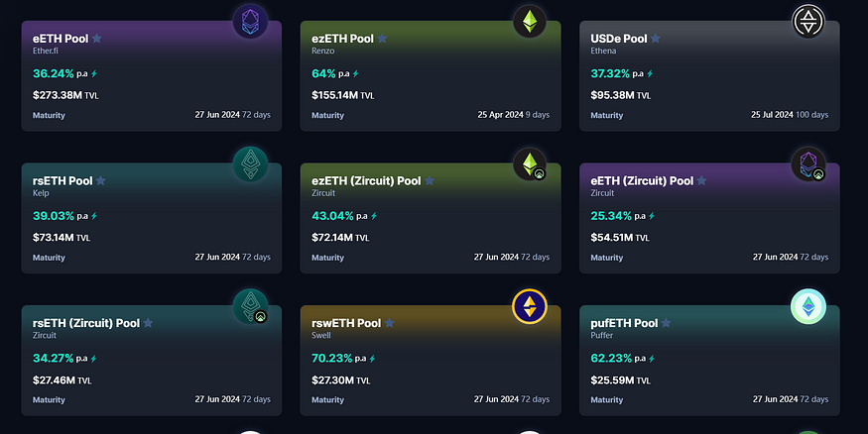Toggle favorite star on rswETH Pool
This screenshot has height=434, width=868.
[x=390, y=323]
